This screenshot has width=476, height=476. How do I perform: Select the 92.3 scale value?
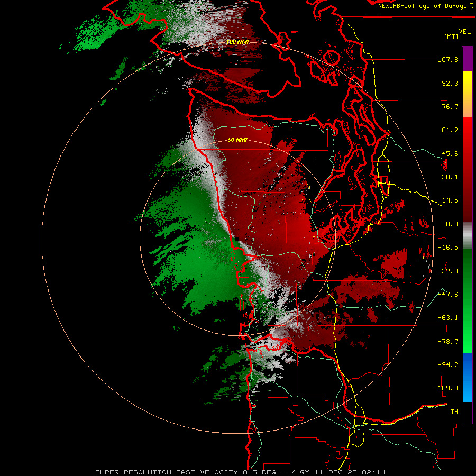tap(450, 83)
